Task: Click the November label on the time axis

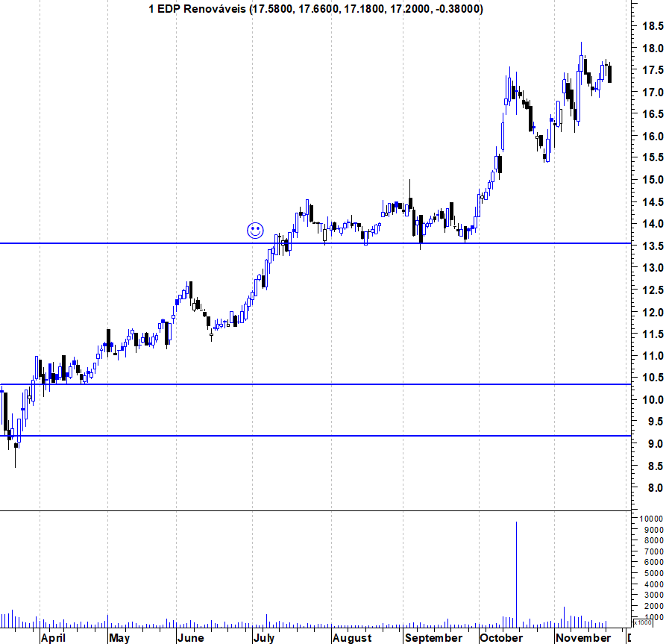Action: click(583, 637)
